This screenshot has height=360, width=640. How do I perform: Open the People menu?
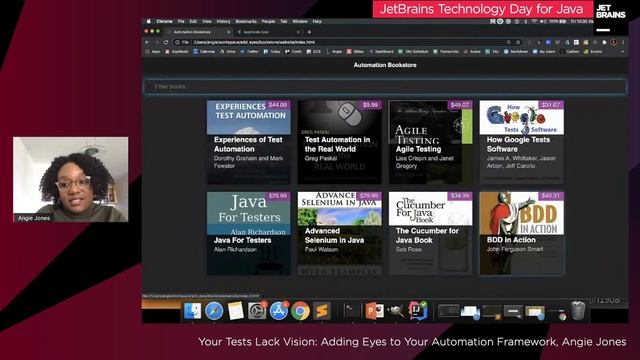pyautogui.click(x=268, y=21)
